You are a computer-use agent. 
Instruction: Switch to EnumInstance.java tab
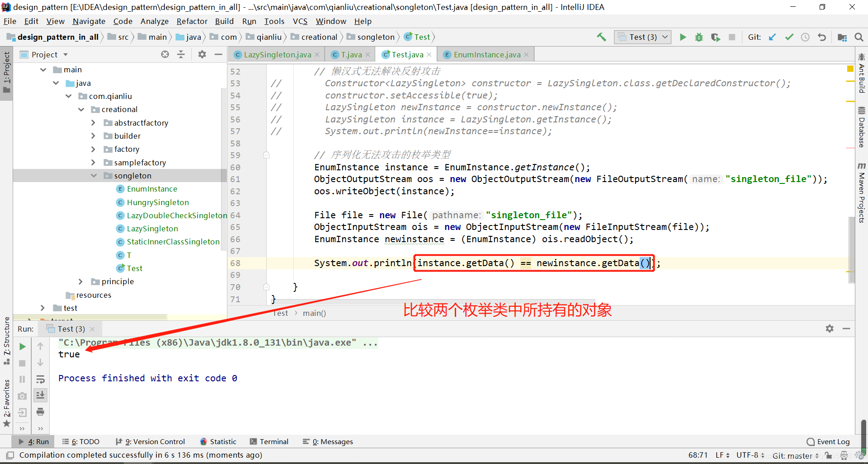487,55
